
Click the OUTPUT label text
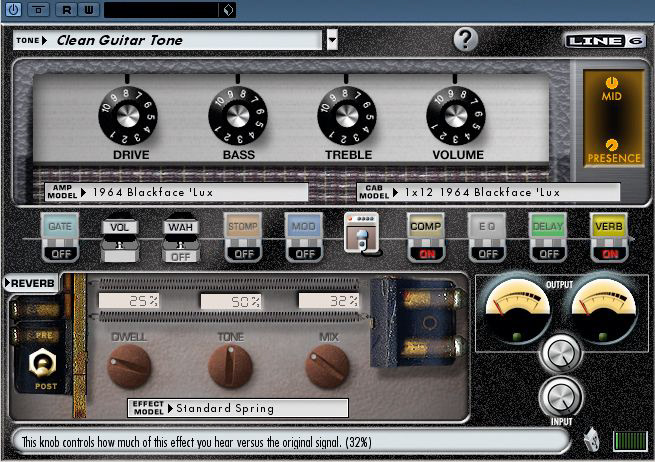(x=559, y=284)
